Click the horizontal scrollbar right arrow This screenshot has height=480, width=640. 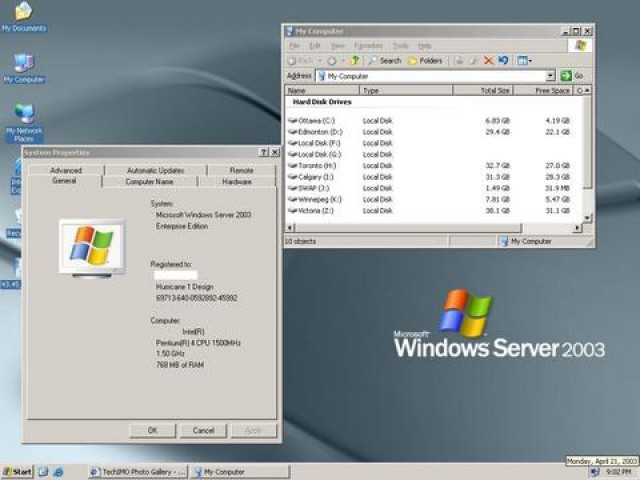[x=578, y=227]
